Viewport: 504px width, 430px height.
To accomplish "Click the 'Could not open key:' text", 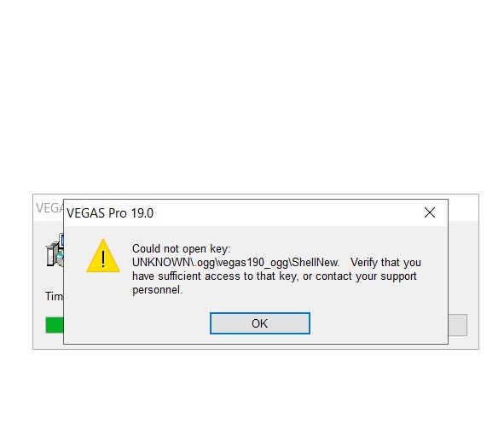I will [182, 249].
